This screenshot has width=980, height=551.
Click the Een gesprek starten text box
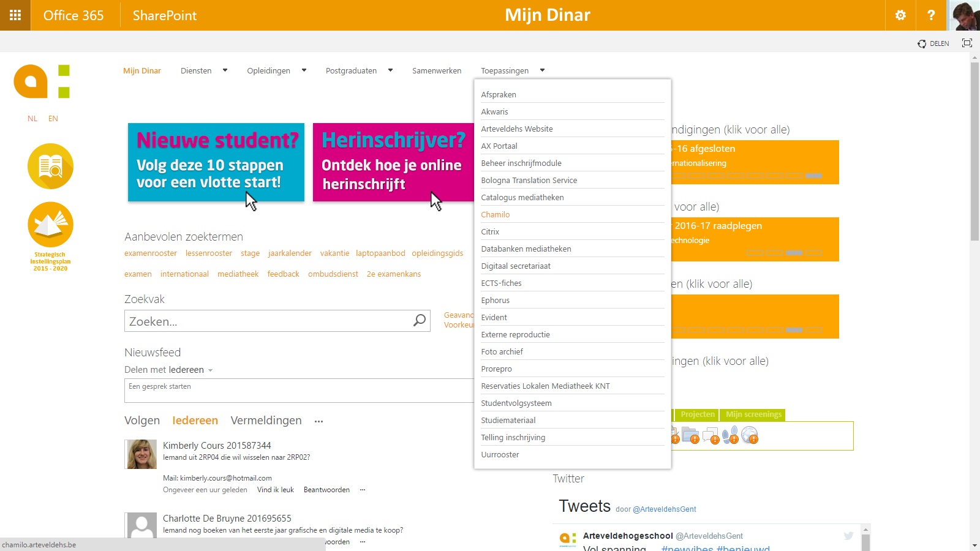[299, 391]
